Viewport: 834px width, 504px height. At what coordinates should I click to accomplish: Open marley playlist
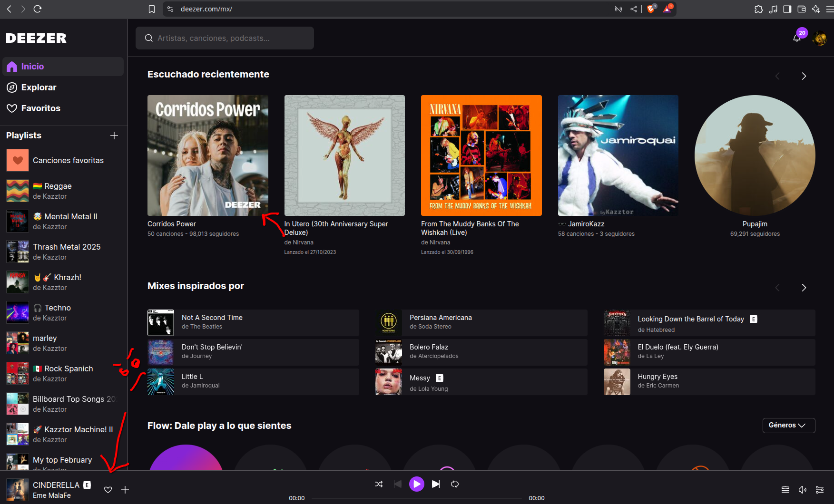click(63, 343)
